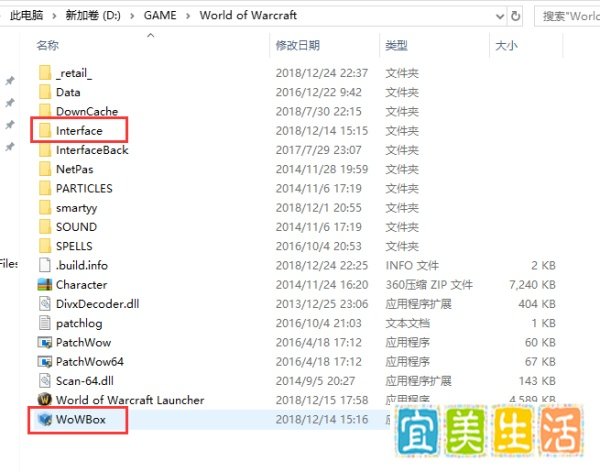Click the type 360压缩 ZIP 文件

[x=429, y=284]
